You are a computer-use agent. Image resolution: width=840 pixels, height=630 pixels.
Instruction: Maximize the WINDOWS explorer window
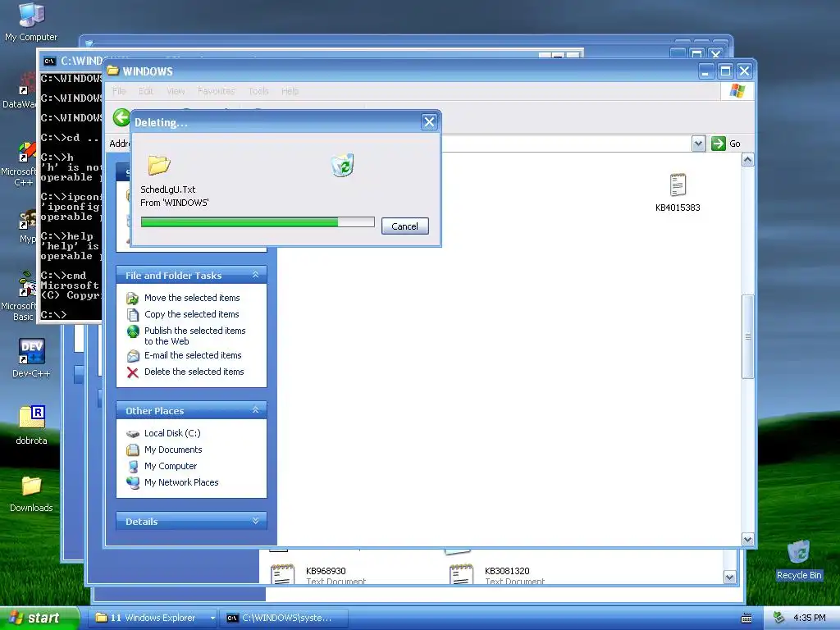725,71
